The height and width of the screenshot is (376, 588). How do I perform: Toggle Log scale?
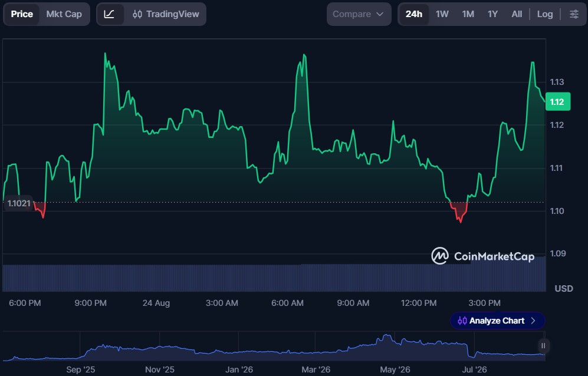[545, 14]
